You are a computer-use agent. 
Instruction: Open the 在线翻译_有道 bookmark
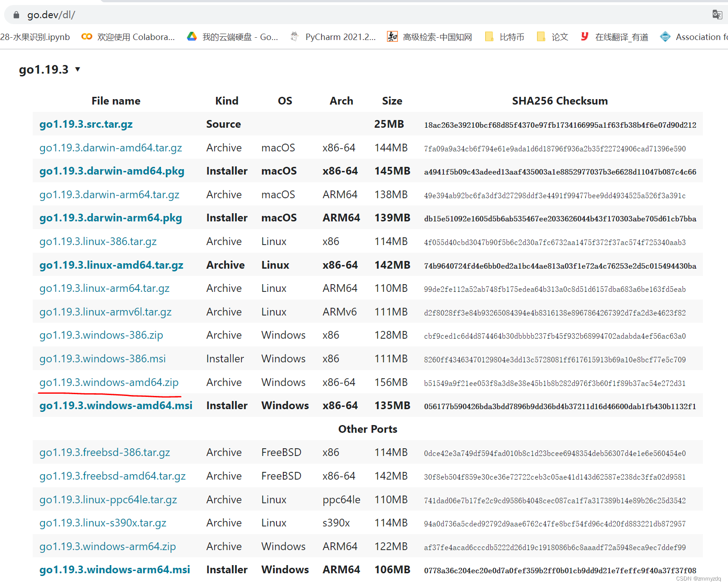coord(615,37)
